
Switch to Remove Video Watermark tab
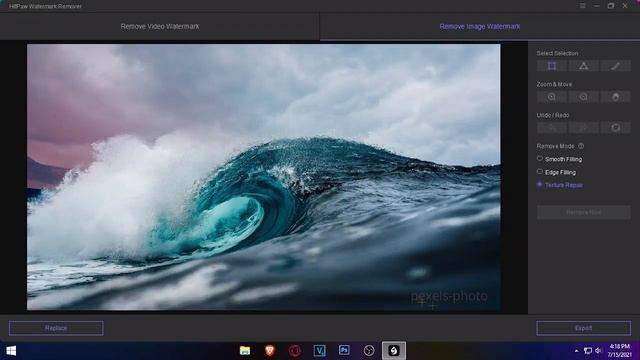tap(160, 27)
